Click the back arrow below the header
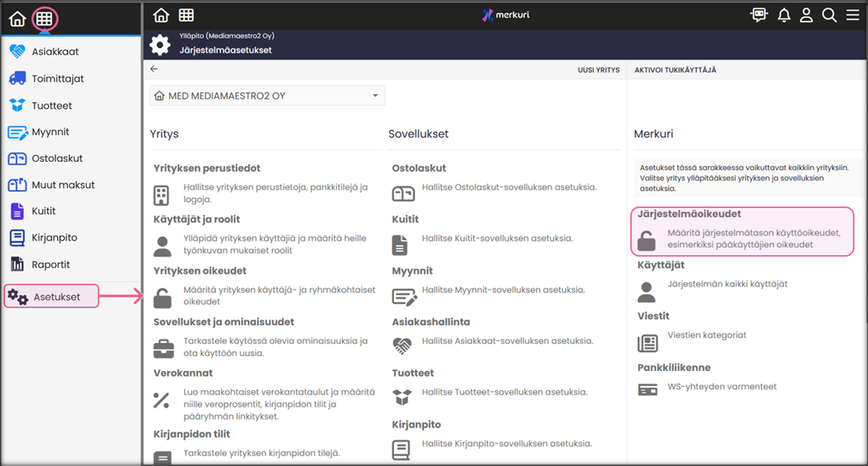Image resolution: width=868 pixels, height=466 pixels. coord(154,69)
